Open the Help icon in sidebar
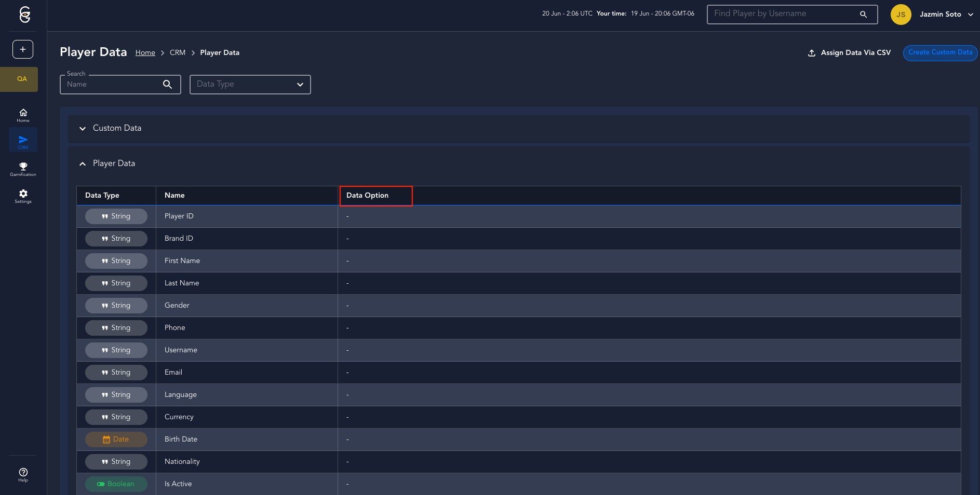Viewport: 980px width, 495px height. [x=23, y=474]
